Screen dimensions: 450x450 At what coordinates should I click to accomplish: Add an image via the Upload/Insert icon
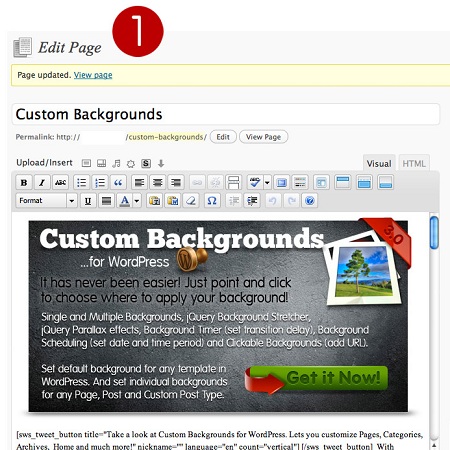(x=86, y=163)
